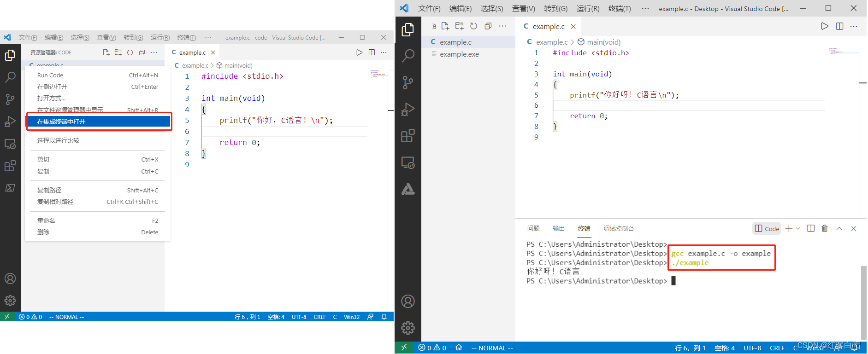Choose '复制路径' from context menu

[98, 190]
